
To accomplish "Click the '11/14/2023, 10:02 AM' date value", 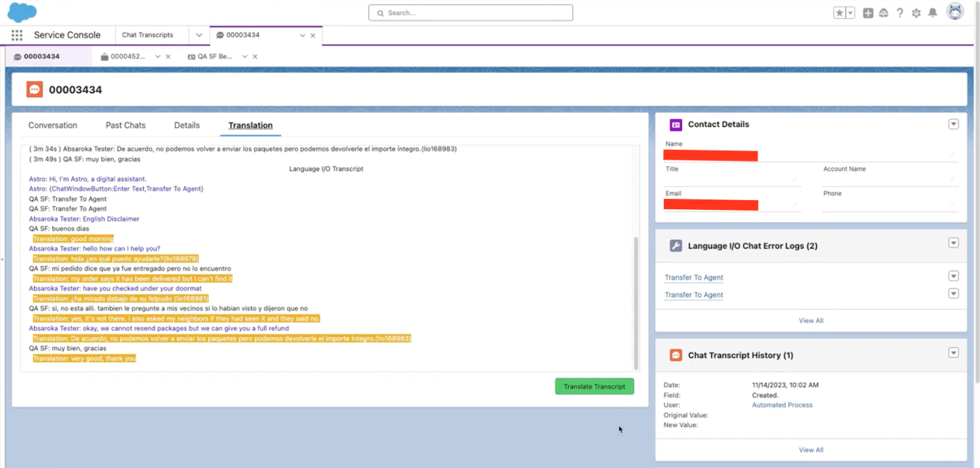I will (785, 385).
